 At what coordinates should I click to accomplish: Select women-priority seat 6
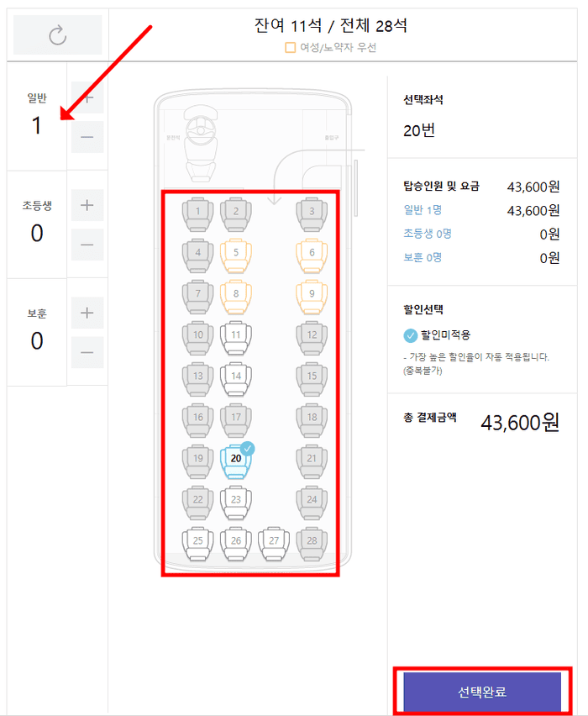312,253
